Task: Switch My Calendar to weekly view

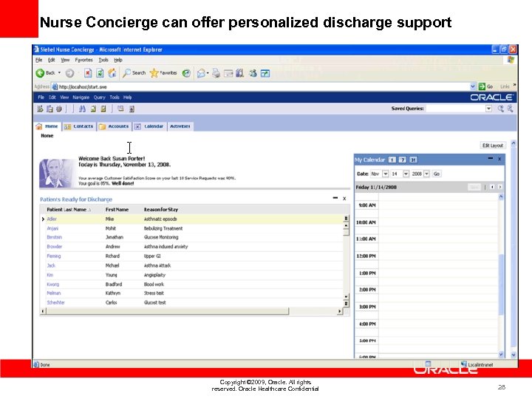Action: coord(403,160)
